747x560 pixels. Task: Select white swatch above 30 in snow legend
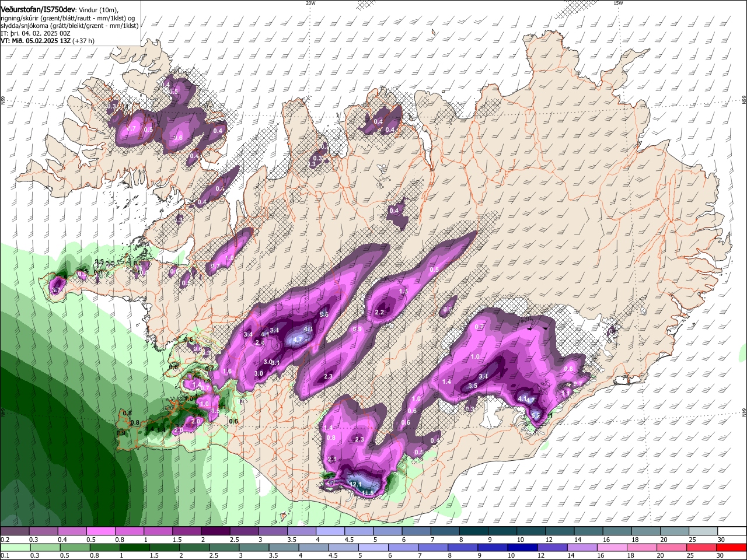732,531
